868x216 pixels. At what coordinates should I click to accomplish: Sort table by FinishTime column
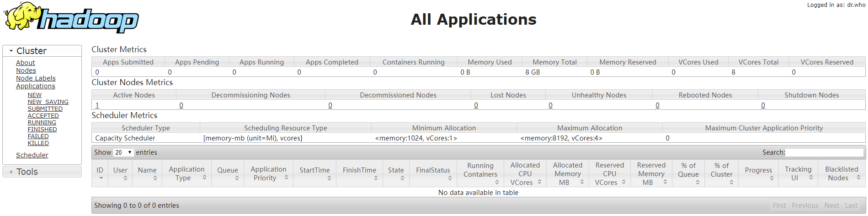(x=360, y=173)
